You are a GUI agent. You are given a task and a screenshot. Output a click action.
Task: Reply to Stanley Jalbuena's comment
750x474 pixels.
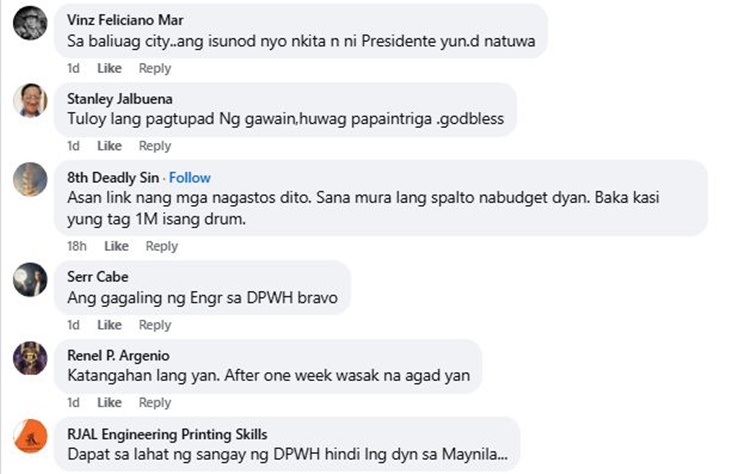[154, 146]
